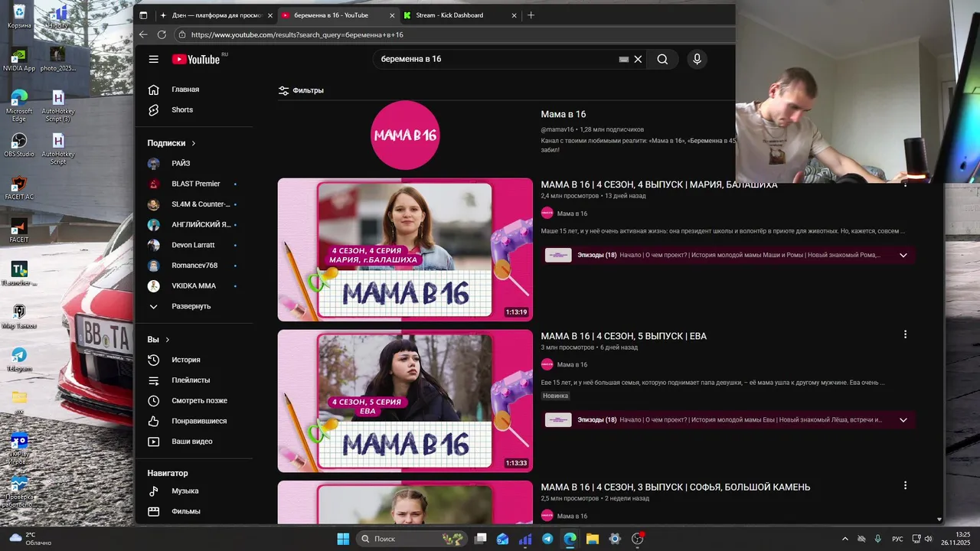Open a new browser tab
This screenshot has height=551, width=980.
point(531,15)
